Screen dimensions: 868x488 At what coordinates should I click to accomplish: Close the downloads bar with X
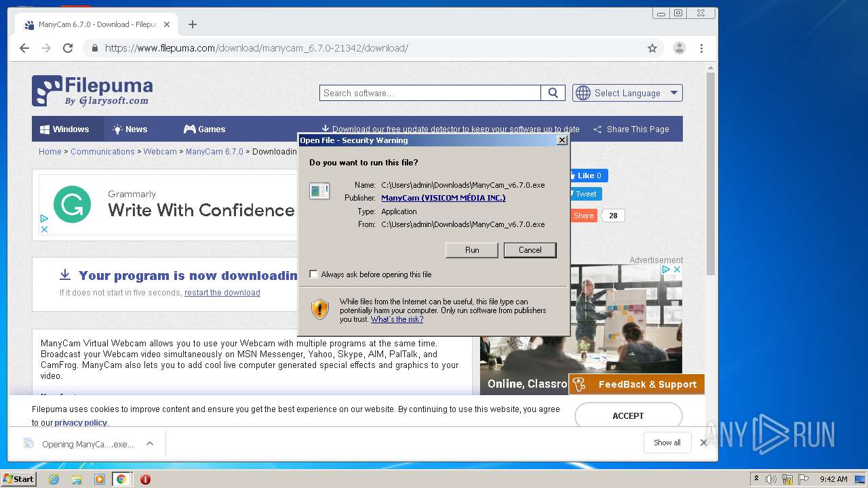point(704,443)
